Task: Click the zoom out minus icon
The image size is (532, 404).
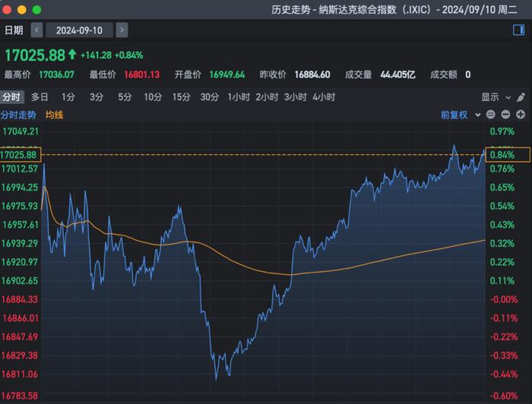Action: pyautogui.click(x=505, y=115)
